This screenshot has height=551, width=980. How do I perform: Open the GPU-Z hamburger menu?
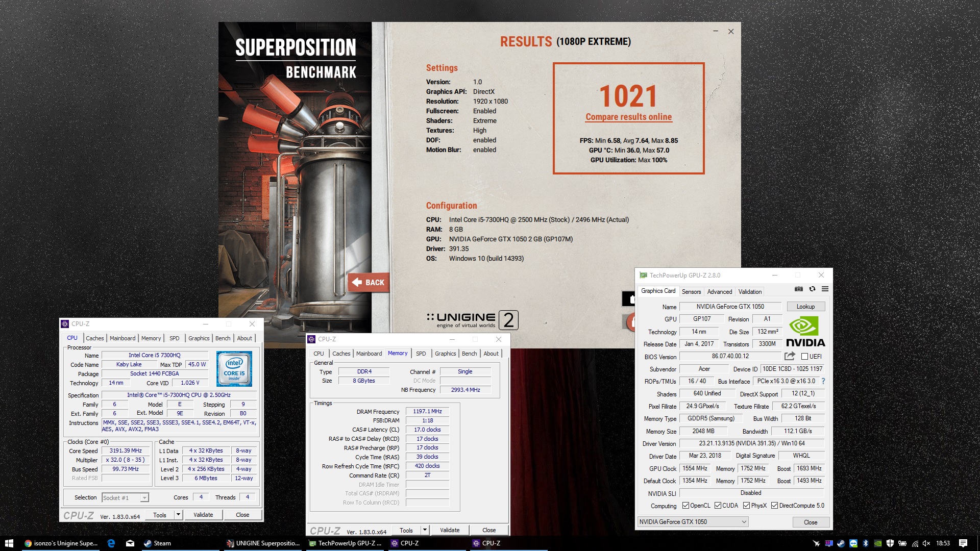click(x=825, y=289)
